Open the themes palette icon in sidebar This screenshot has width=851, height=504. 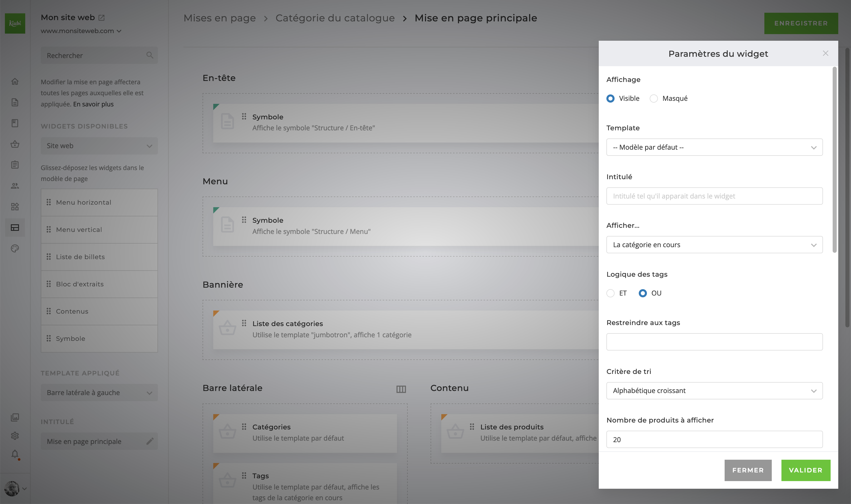coord(15,248)
